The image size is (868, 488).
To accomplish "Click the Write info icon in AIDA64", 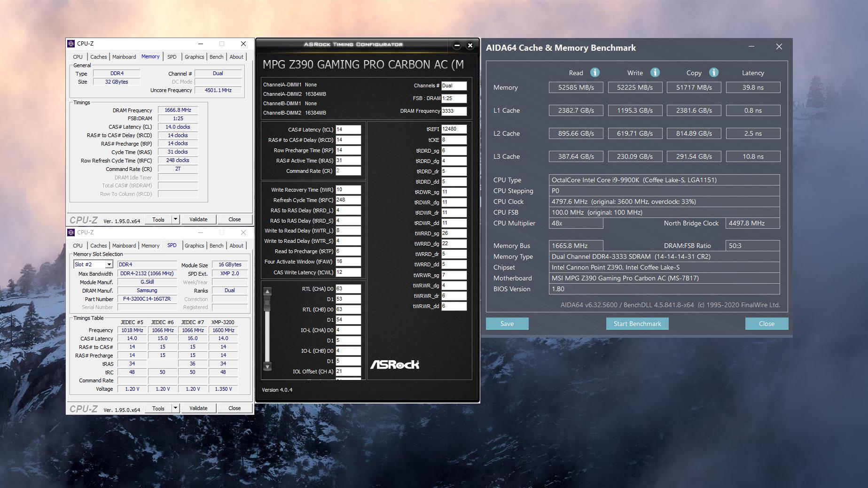I will pyautogui.click(x=655, y=72).
